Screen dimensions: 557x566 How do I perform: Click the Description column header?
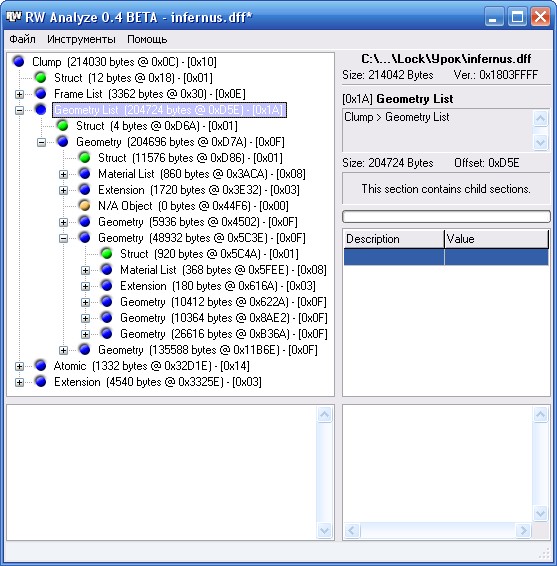(x=393, y=239)
